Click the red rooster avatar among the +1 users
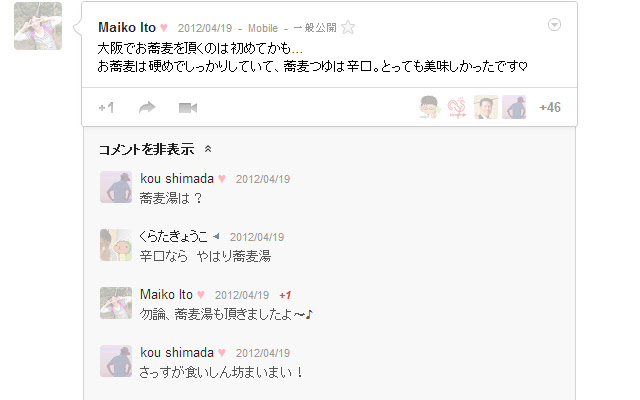Viewport: 640px width, 400px height. tap(457, 107)
